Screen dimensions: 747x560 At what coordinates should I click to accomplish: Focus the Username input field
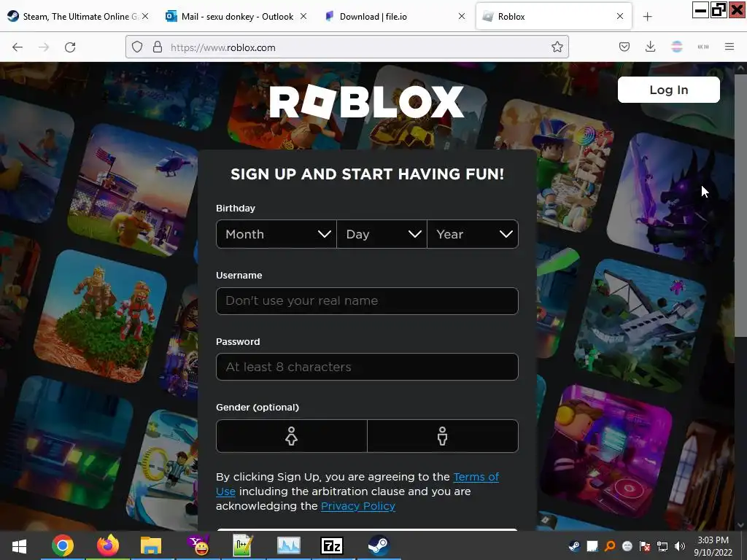[x=367, y=301]
